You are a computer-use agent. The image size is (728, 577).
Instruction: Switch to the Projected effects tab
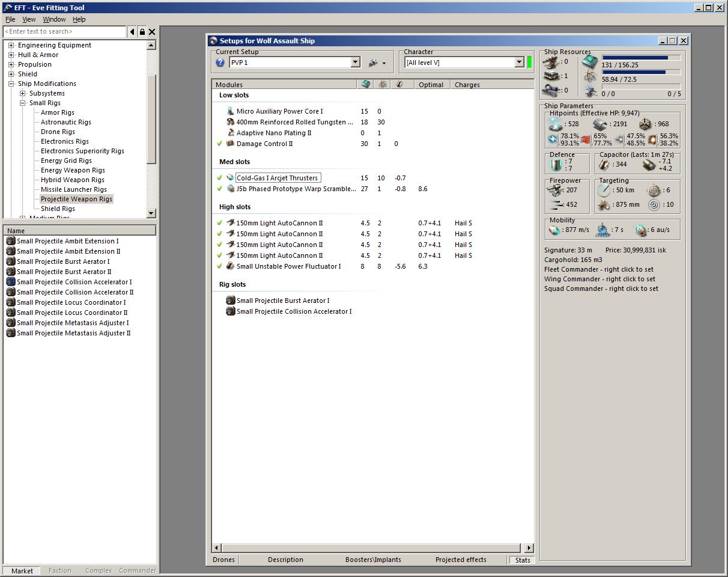[x=461, y=560]
